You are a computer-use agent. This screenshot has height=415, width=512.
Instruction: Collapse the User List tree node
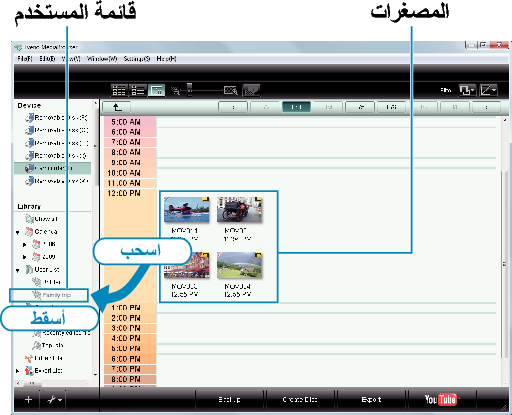18,270
